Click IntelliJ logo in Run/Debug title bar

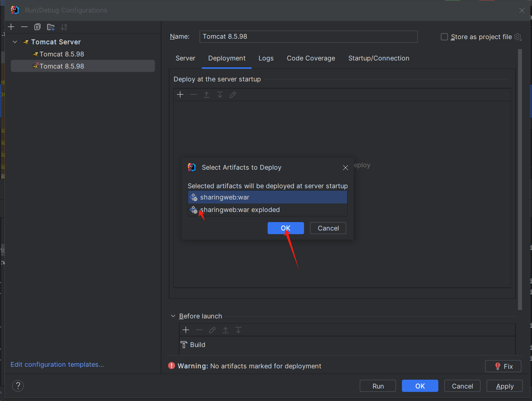(x=15, y=10)
